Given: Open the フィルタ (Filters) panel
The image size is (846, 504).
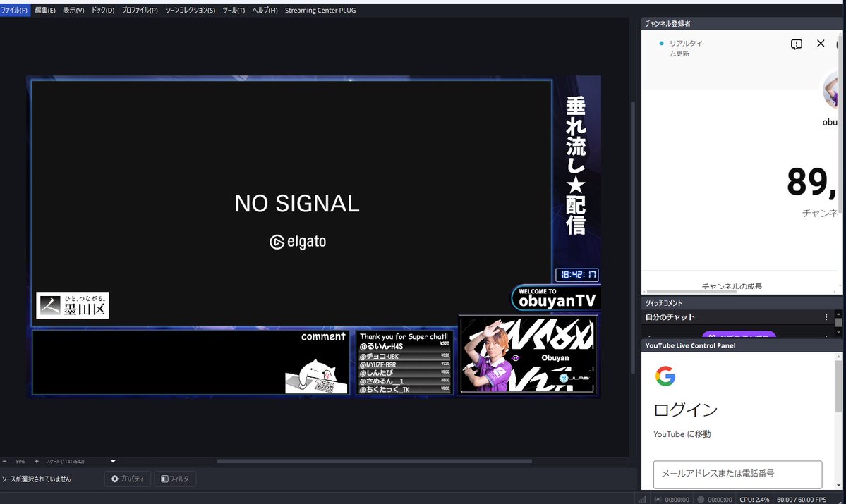Looking at the screenshot, I should tap(174, 479).
